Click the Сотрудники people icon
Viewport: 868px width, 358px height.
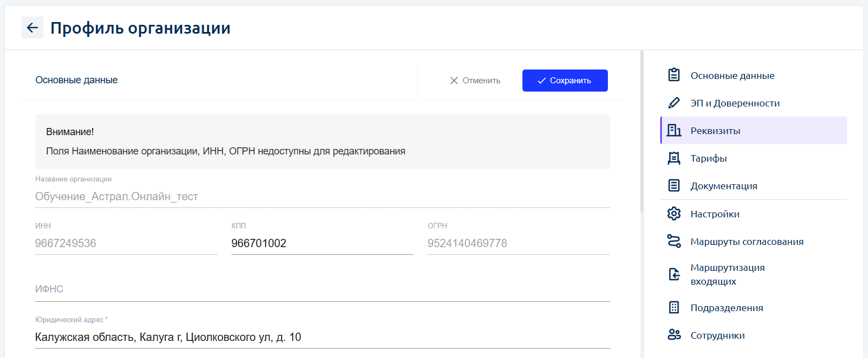pyautogui.click(x=674, y=335)
